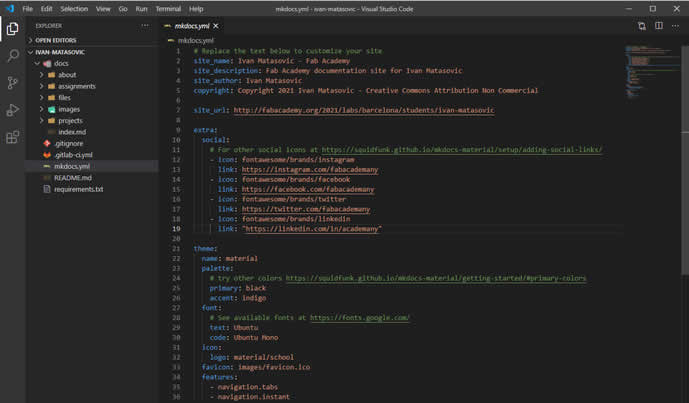Close the mkdocs.yml tab
Viewport: 689px width, 403px height.
pyautogui.click(x=216, y=26)
